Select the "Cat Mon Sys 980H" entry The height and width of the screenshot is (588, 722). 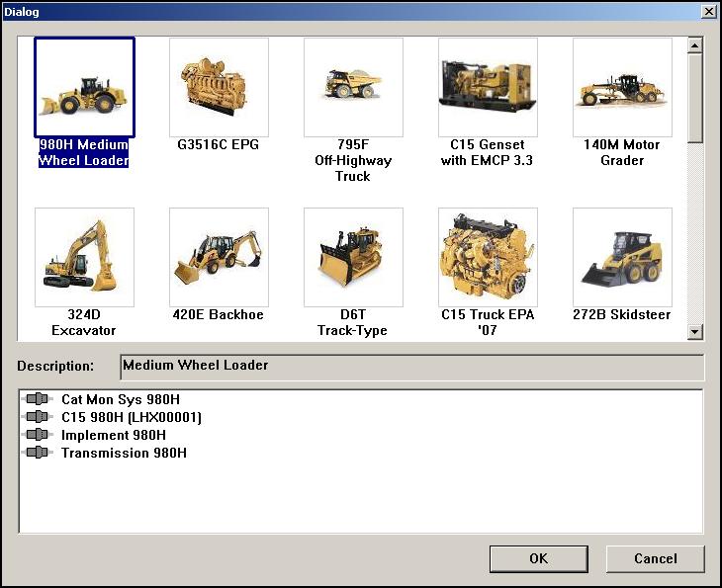(121, 399)
